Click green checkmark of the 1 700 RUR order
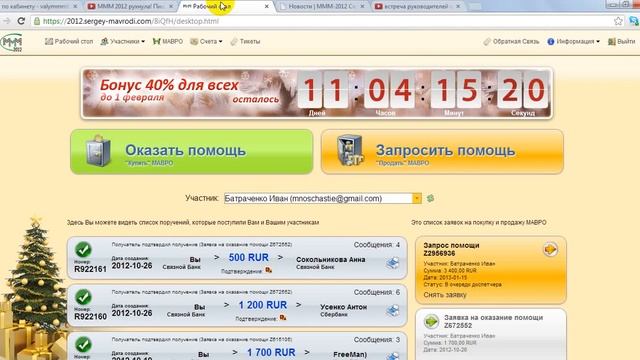 pos(83,344)
